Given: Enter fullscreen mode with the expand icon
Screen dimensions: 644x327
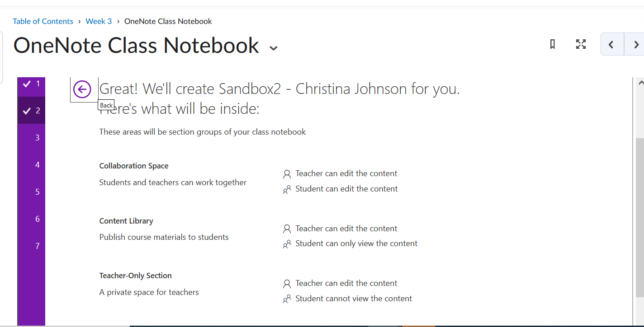Looking at the screenshot, I should [581, 44].
